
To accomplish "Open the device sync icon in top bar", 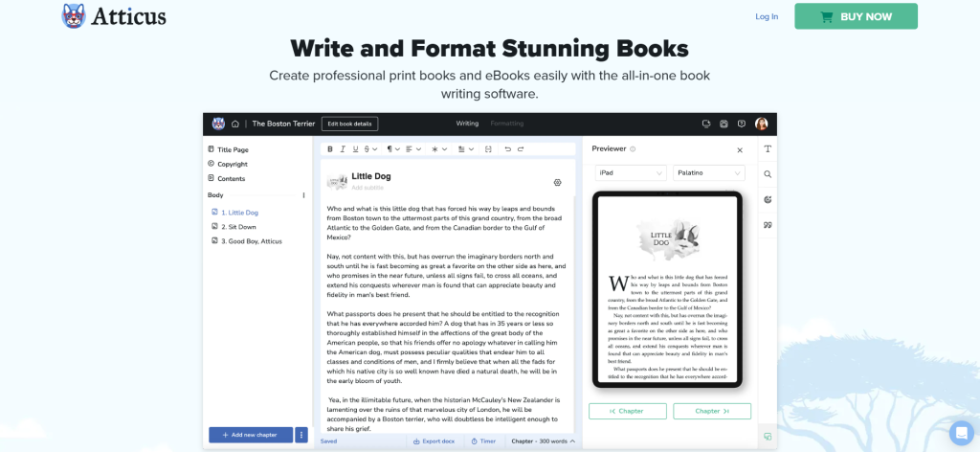I will [x=706, y=124].
